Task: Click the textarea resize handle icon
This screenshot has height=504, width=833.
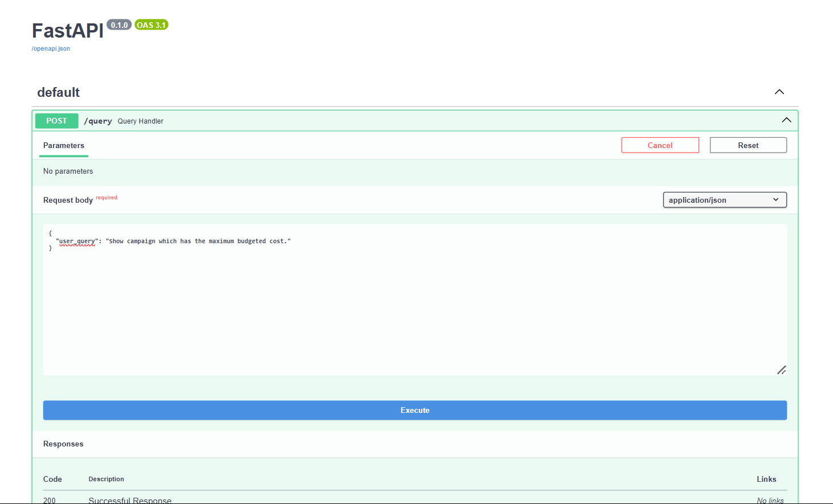Action: pos(782,370)
